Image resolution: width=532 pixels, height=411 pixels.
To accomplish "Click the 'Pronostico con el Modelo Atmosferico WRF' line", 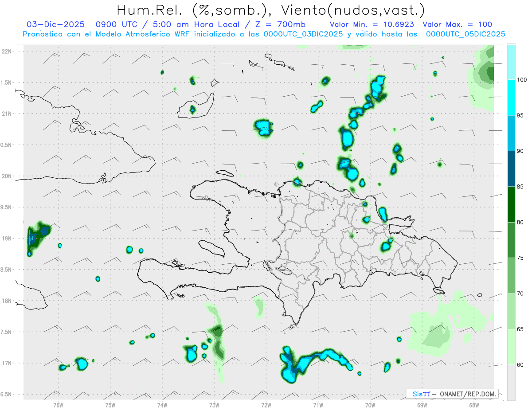I will 264,34.
